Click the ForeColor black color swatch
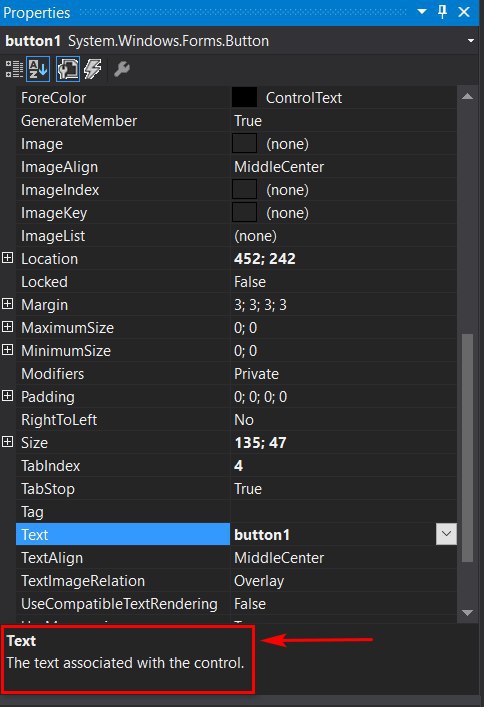Image resolution: width=484 pixels, height=707 pixels. click(x=244, y=97)
